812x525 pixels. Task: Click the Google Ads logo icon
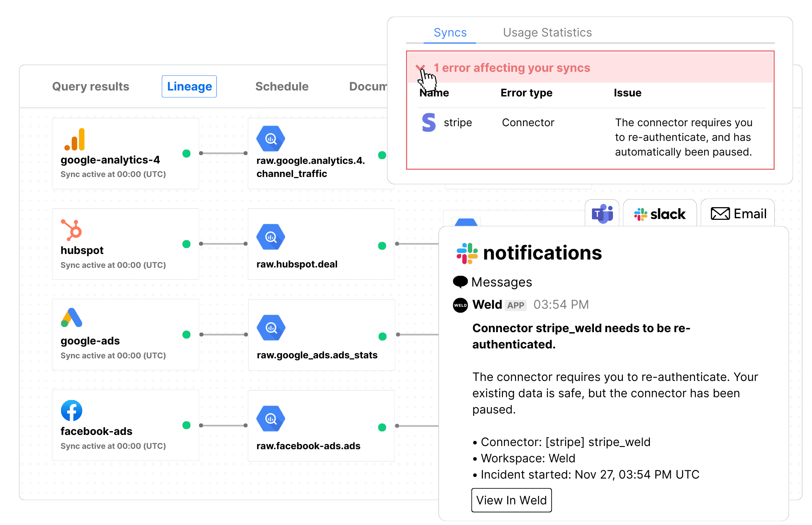pos(72,318)
